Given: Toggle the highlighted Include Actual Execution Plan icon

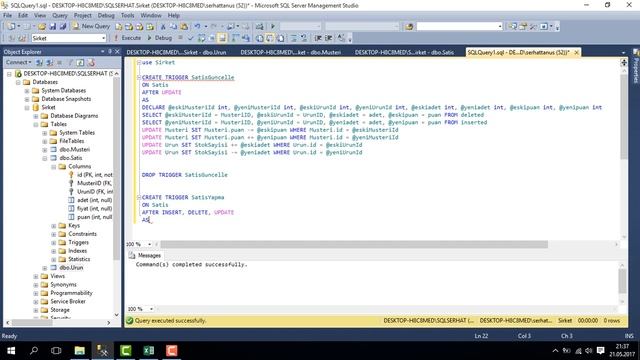Looking at the screenshot, I should [x=222, y=38].
